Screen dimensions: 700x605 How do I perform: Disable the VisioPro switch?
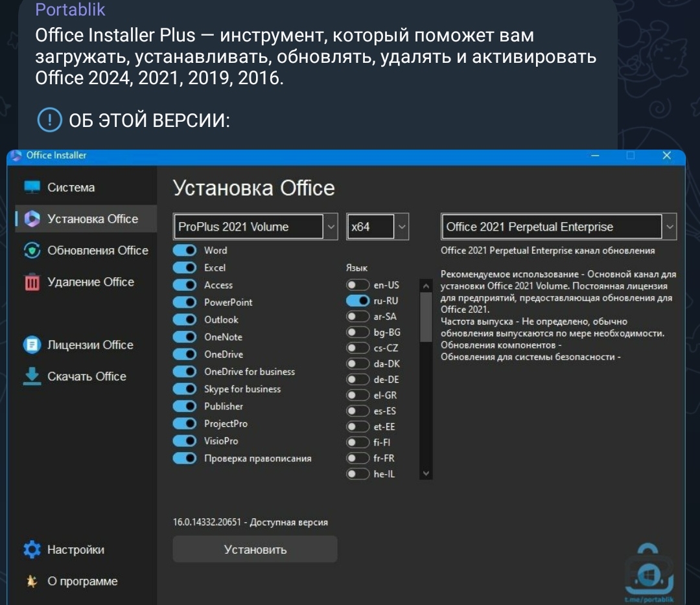[185, 441]
